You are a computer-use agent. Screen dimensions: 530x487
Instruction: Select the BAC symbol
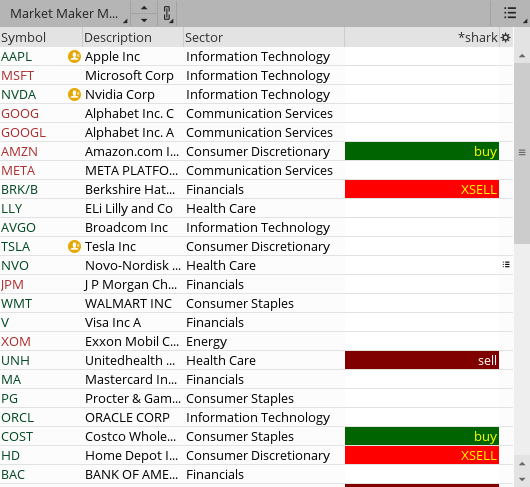[x=13, y=474]
